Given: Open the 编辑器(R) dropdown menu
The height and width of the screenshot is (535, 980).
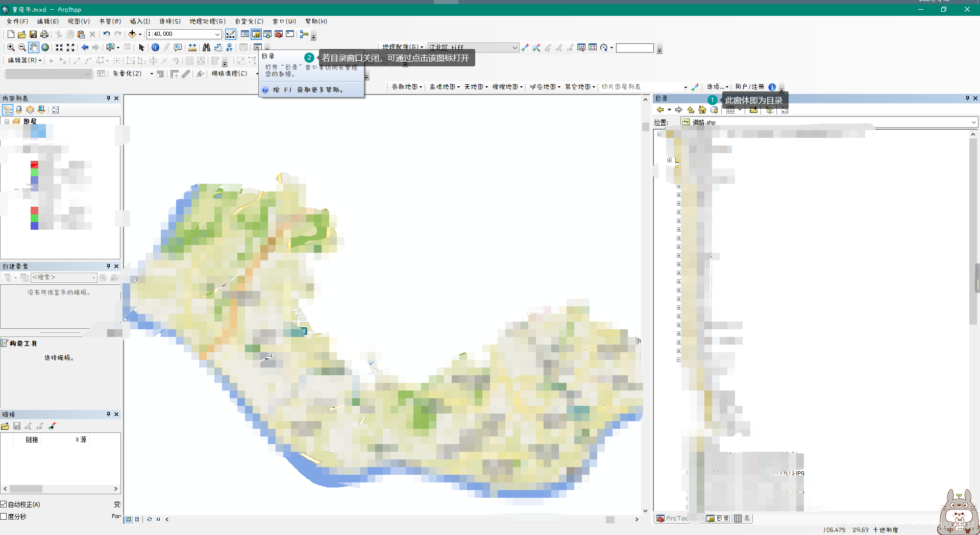Looking at the screenshot, I should coord(24,60).
